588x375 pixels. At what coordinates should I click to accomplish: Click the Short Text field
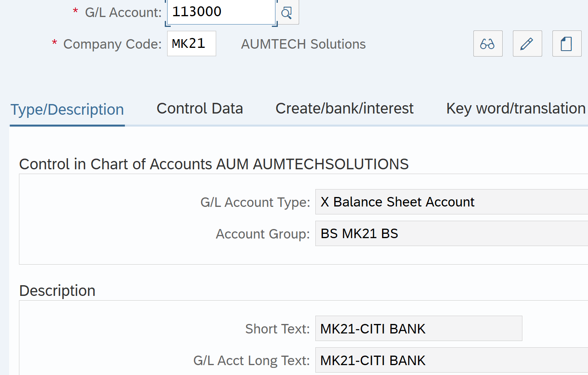[x=419, y=328]
